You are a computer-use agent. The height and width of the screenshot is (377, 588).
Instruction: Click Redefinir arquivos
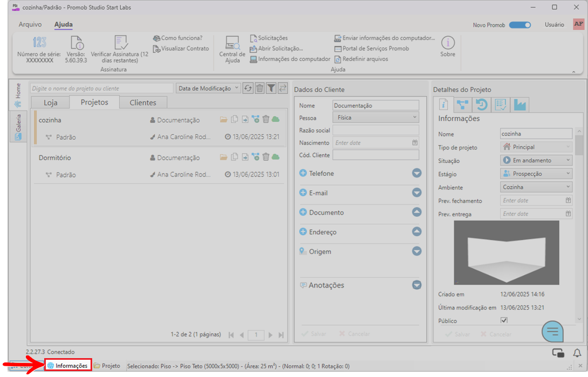361,59
